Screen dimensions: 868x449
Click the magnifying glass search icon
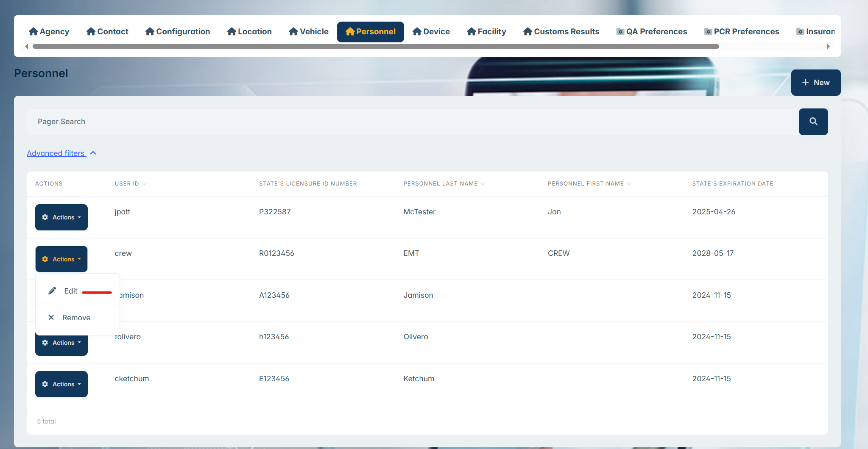click(x=813, y=122)
